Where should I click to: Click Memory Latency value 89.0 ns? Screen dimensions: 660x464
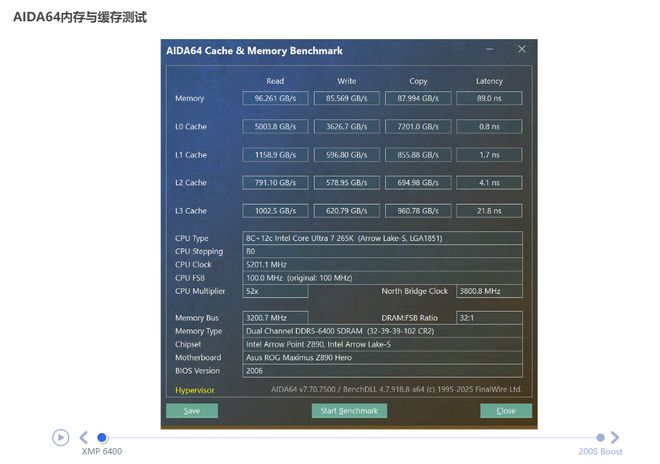point(489,98)
